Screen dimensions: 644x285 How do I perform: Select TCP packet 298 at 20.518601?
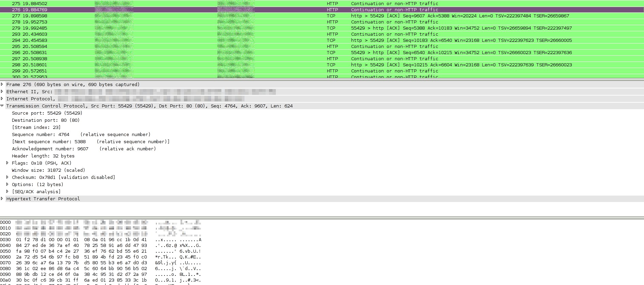tap(322, 65)
